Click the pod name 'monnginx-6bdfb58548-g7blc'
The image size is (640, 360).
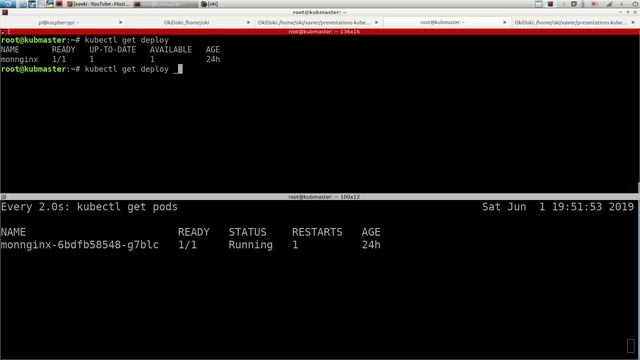click(x=80, y=245)
